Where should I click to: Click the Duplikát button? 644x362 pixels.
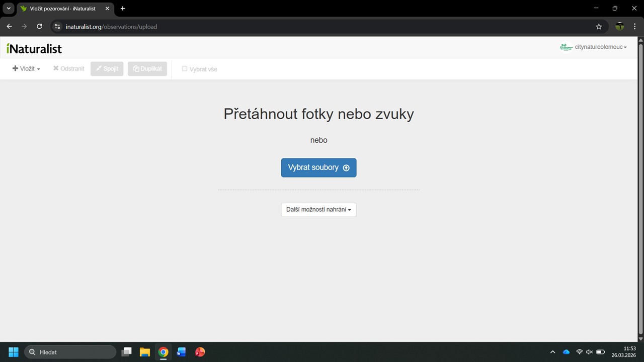point(147,69)
